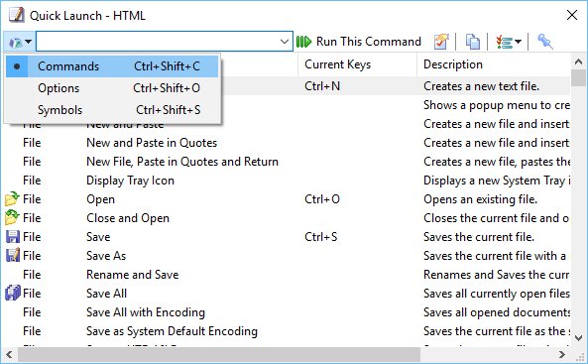Select the Close and Open command
Viewport: 588px width, 364px height.
(x=128, y=218)
